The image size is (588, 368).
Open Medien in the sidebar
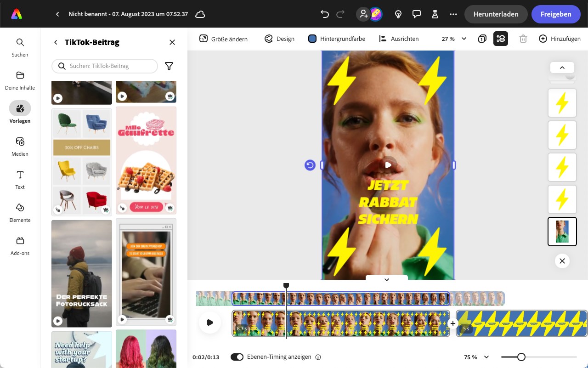pos(20,147)
